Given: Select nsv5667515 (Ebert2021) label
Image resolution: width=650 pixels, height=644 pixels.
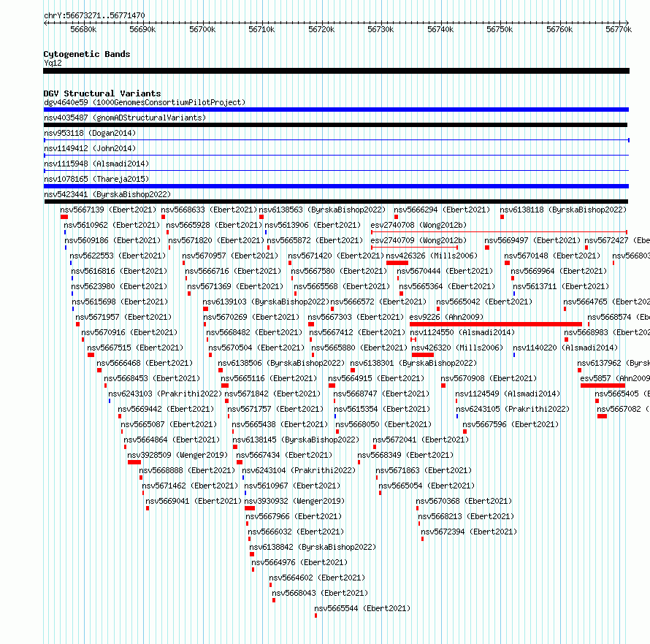Looking at the screenshot, I should click(x=135, y=348).
